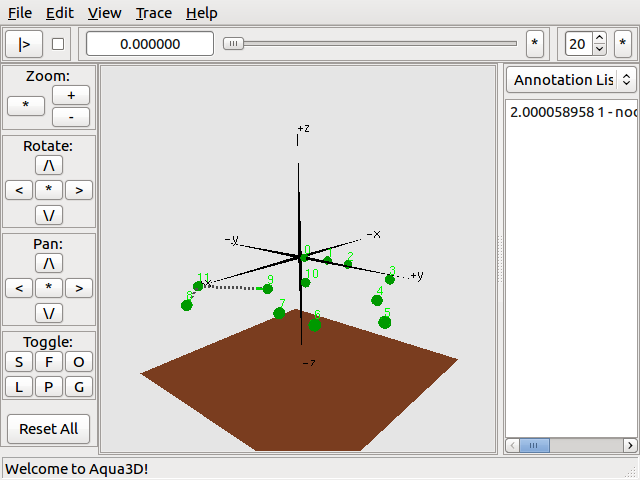Viewport: 640px width, 480px height.
Task: Rotate the view upward
Action: [49, 165]
